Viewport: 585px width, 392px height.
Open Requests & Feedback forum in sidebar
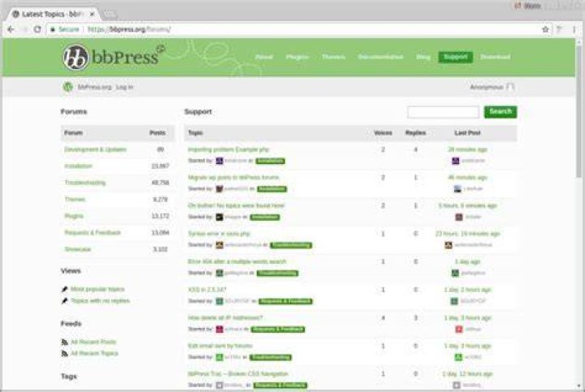point(93,232)
